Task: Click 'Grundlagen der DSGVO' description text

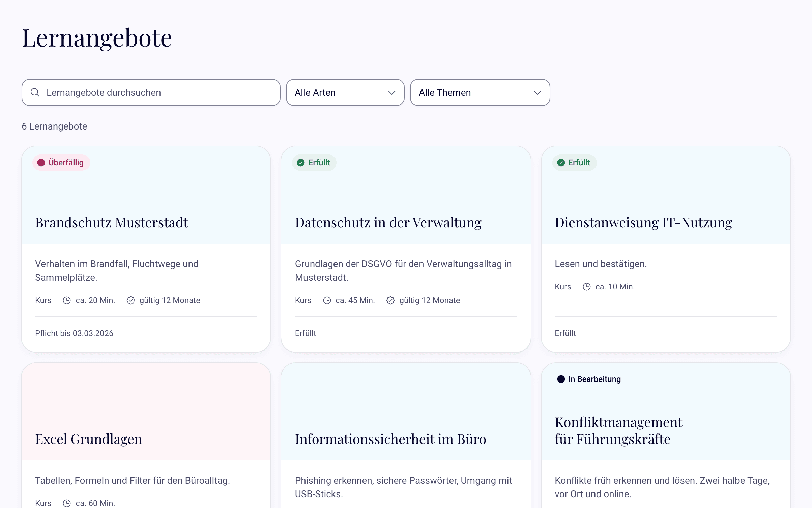Action: (403, 271)
